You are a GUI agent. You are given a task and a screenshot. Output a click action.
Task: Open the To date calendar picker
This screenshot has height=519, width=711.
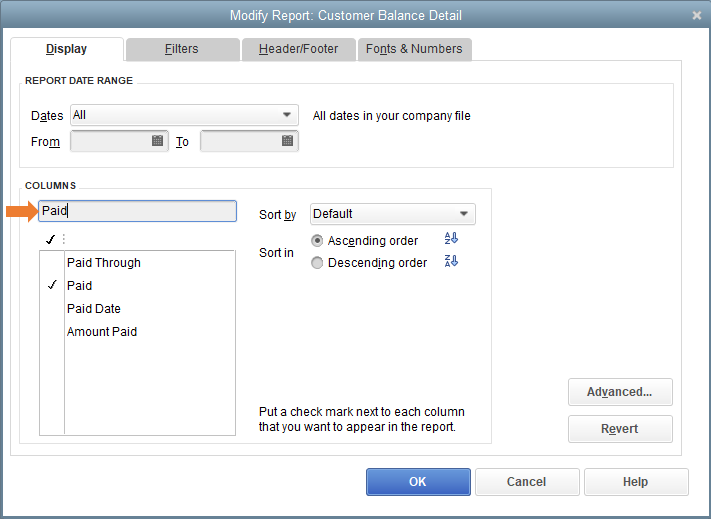tap(287, 141)
